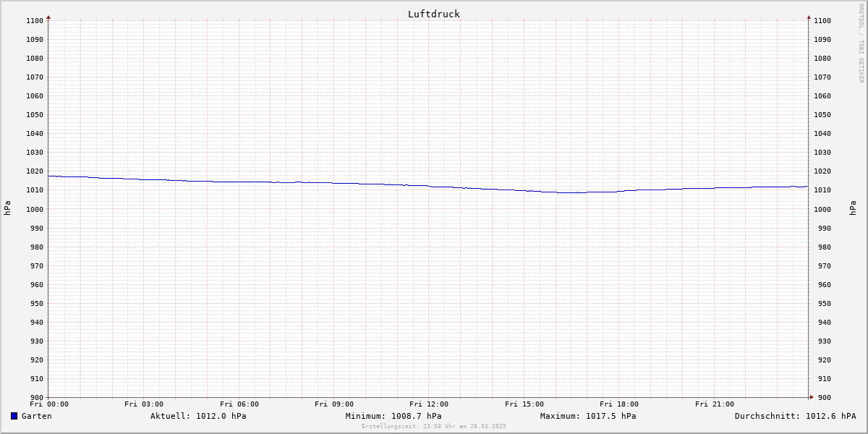
Task: Click 1100 on the left pressure axis
Action: coord(35,21)
